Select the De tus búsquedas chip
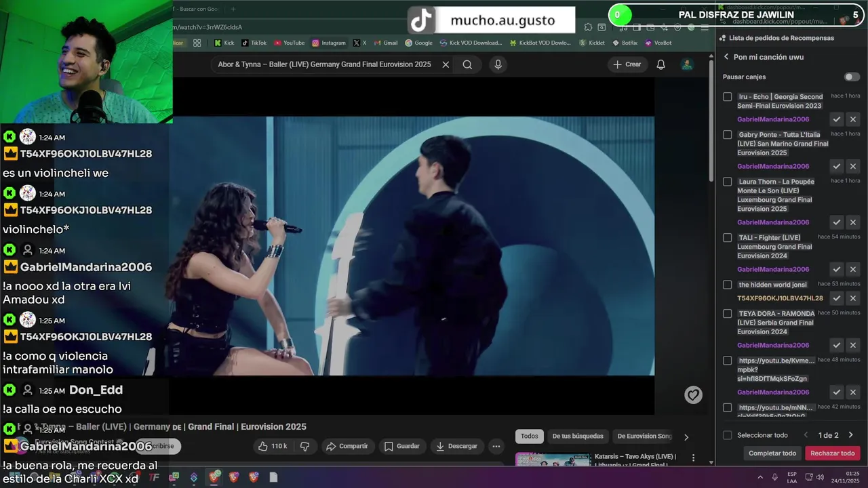This screenshot has width=868, height=488. tap(577, 436)
